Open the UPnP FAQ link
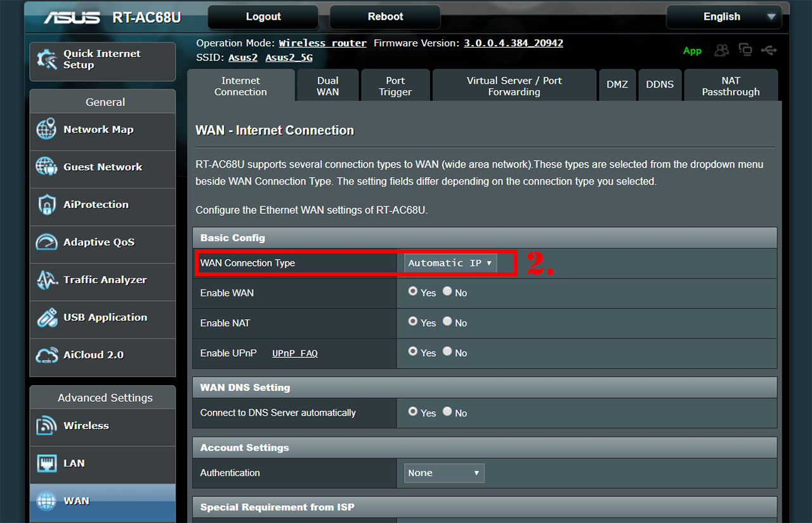Viewport: 812px width, 523px height. [x=295, y=353]
